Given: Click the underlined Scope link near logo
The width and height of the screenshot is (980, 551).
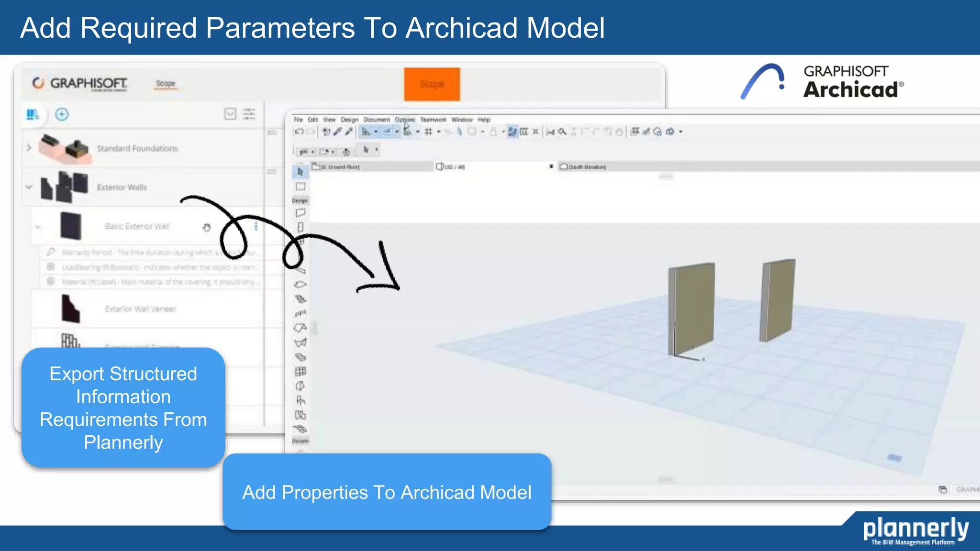Looking at the screenshot, I should pyautogui.click(x=166, y=83).
